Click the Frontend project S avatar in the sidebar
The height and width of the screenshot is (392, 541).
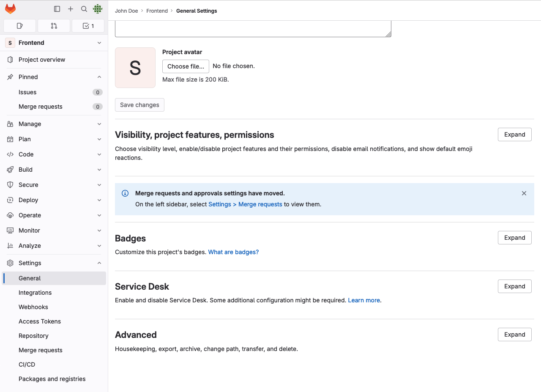[x=10, y=43]
